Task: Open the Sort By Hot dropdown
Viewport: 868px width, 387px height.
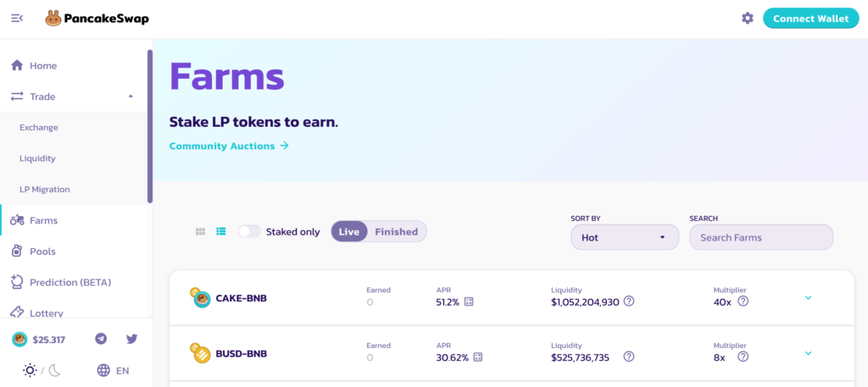Action: (x=625, y=237)
